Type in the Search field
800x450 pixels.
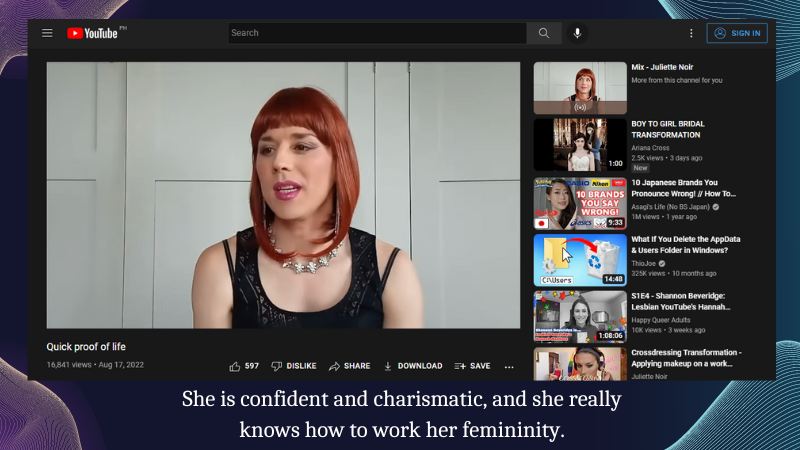click(x=378, y=33)
